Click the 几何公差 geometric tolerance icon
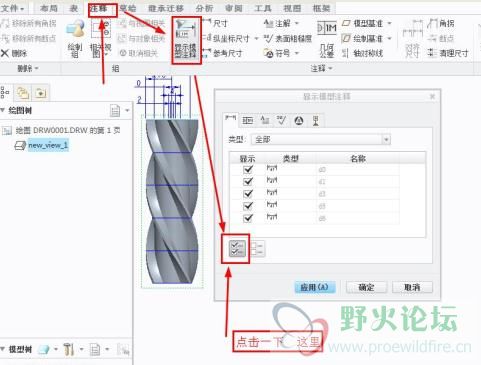Image resolution: width=481 pixels, height=365 pixels. [327, 39]
